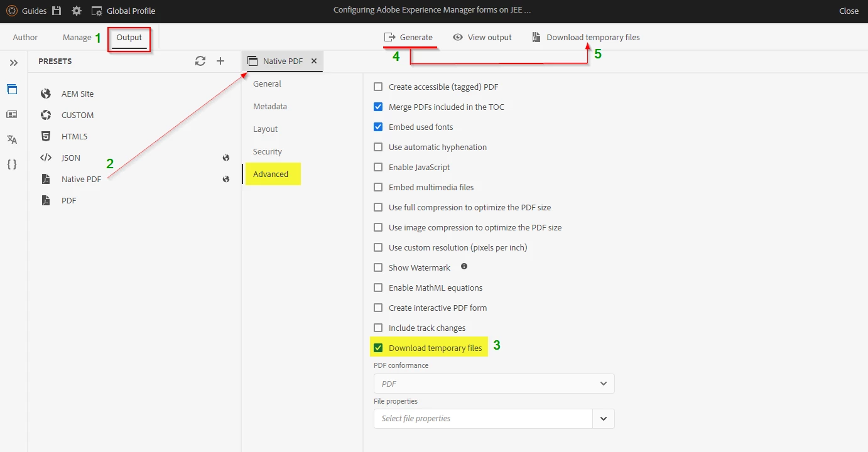Click the CUSTOM preset aperture icon
The height and width of the screenshot is (452, 868).
(45, 115)
